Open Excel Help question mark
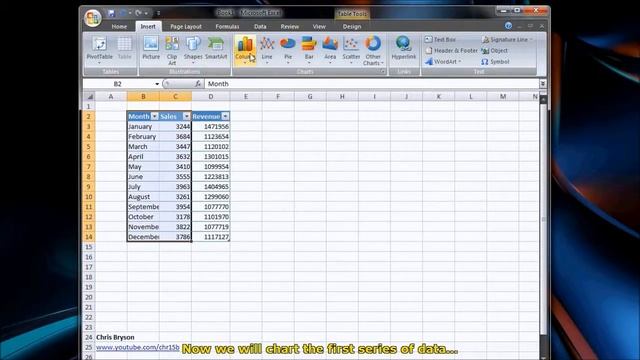640x360 pixels. point(508,26)
